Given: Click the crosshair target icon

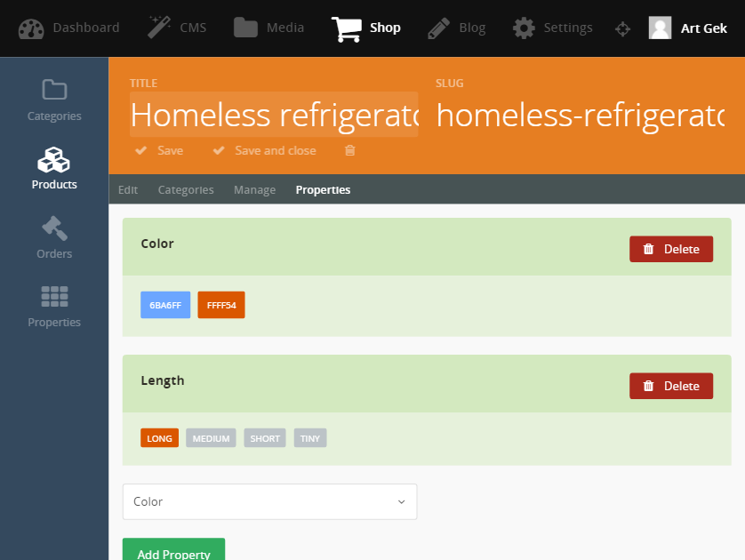Looking at the screenshot, I should click(x=622, y=29).
